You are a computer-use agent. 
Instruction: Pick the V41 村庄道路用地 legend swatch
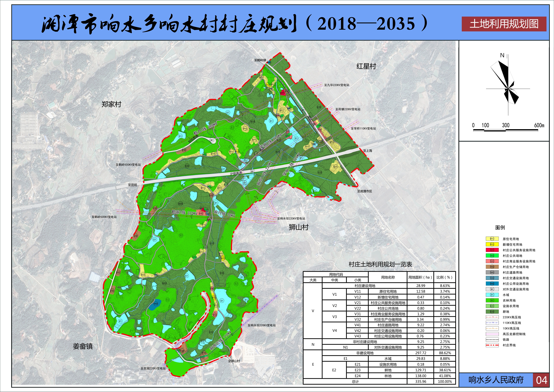(492, 272)
